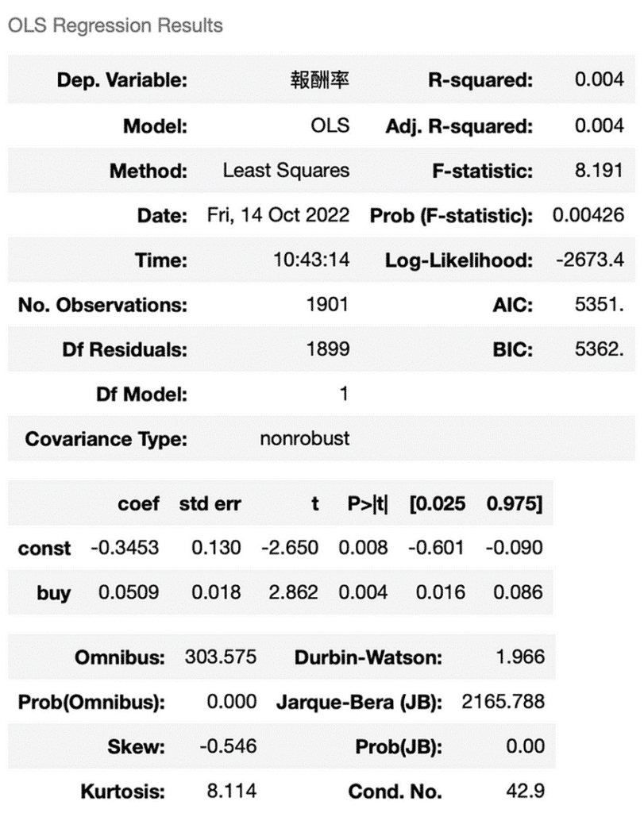Click the Covariance Type value nonrobust
Viewport: 644px width, 813px height.
(x=305, y=438)
